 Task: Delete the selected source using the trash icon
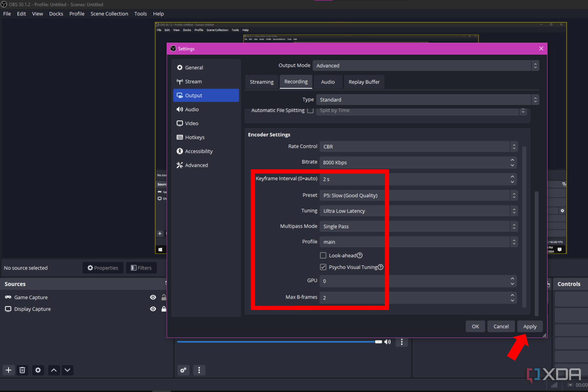tap(22, 370)
